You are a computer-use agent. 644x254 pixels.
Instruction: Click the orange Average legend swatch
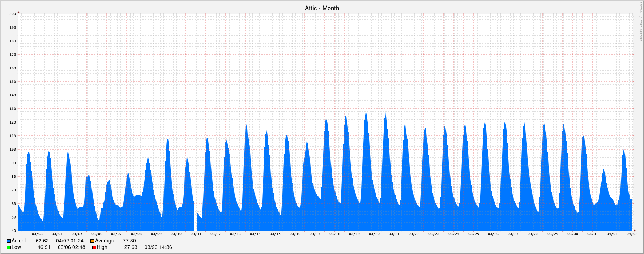[x=93, y=241]
